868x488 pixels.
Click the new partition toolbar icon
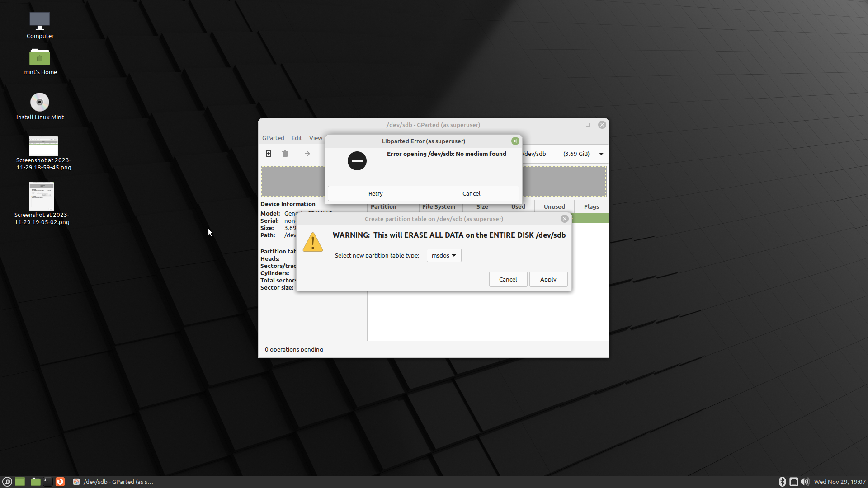pyautogui.click(x=269, y=154)
